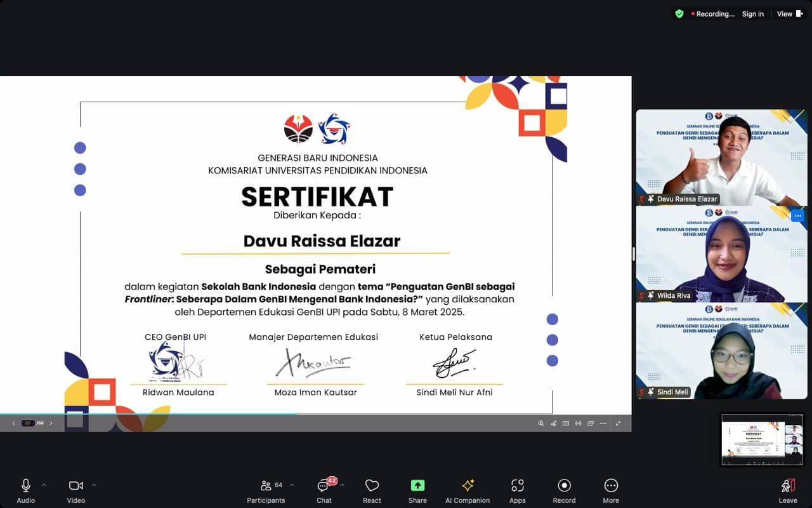The image size is (812, 508).
Task: Click the floating self-view thumbnail
Action: [763, 439]
